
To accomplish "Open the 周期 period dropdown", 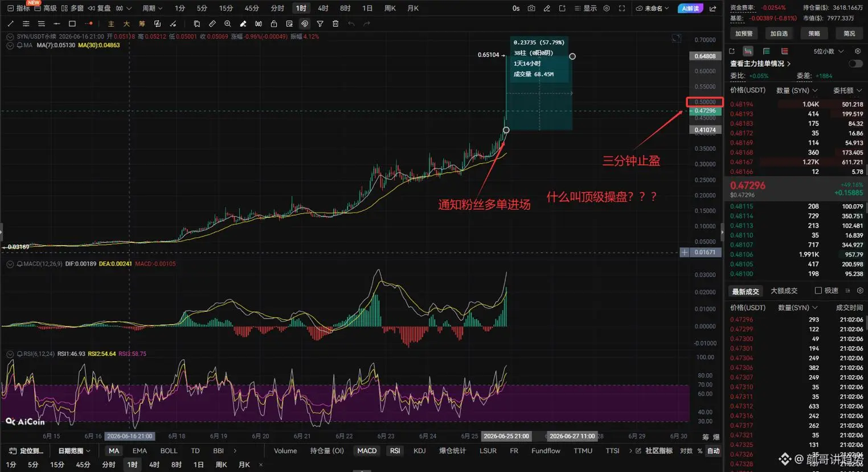I will tap(153, 9).
